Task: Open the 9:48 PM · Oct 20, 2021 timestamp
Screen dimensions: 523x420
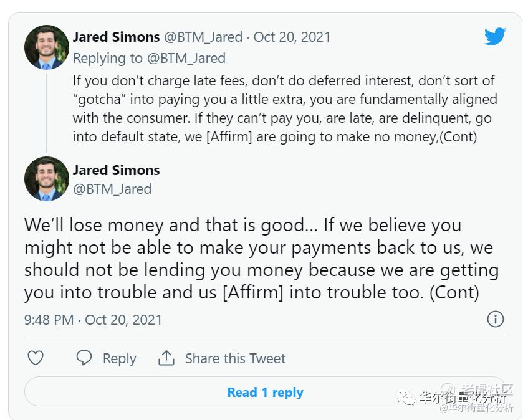Action: [x=93, y=320]
